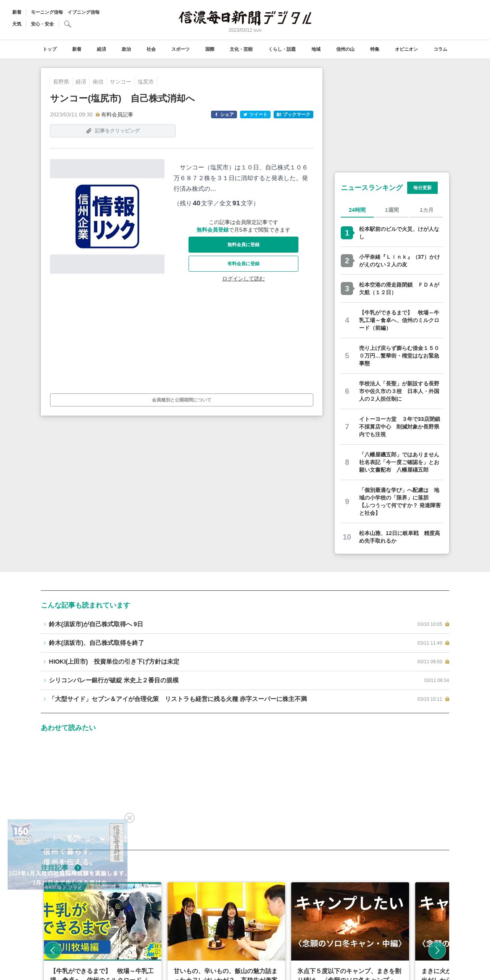Click the 塩尻市 tag
Viewport: 490px width, 980px height.
146,82
